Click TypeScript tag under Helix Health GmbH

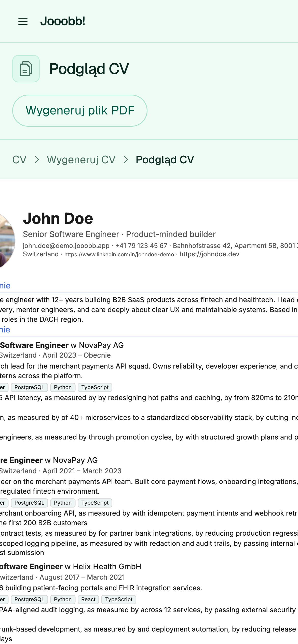click(119, 599)
